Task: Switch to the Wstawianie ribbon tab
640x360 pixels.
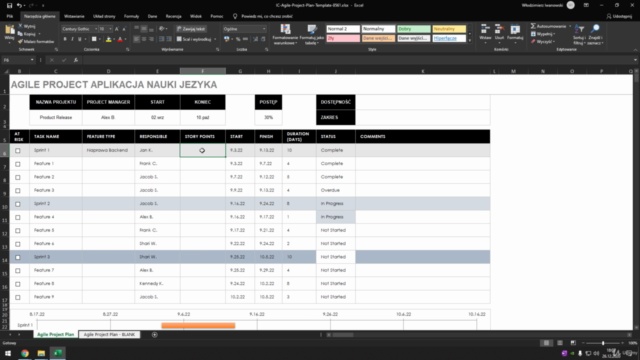Action: pos(74,16)
